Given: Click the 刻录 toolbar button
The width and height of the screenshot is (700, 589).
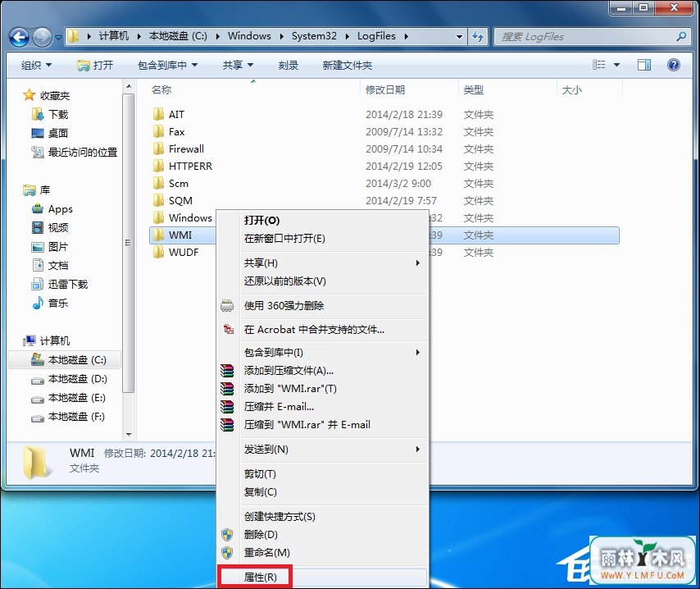Looking at the screenshot, I should [288, 66].
